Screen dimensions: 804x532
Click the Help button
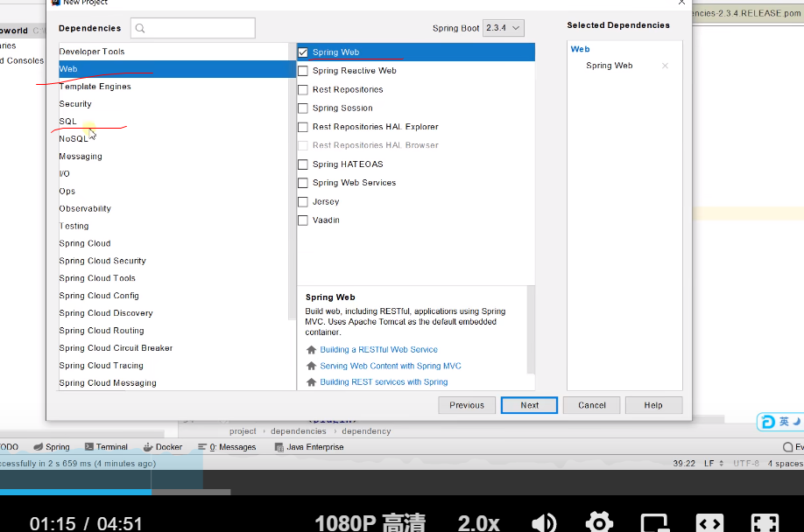(653, 405)
